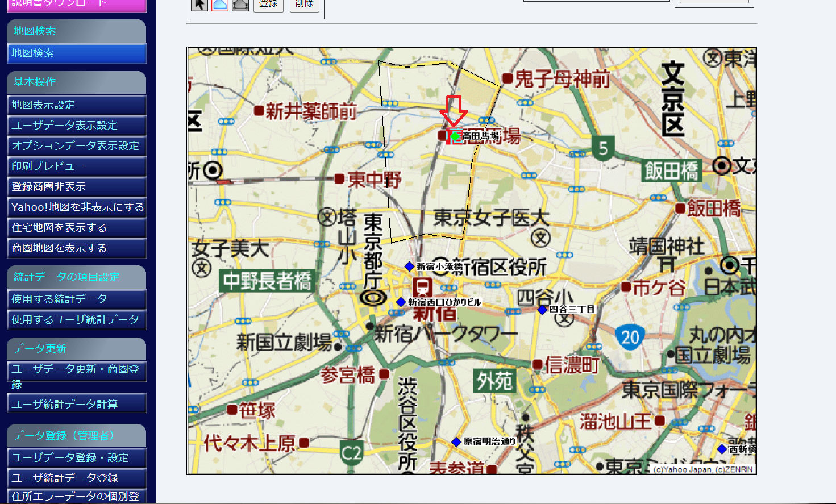Click the 東京都庁 double-circle symbol
Image resolution: width=836 pixels, height=504 pixels.
pos(373,297)
